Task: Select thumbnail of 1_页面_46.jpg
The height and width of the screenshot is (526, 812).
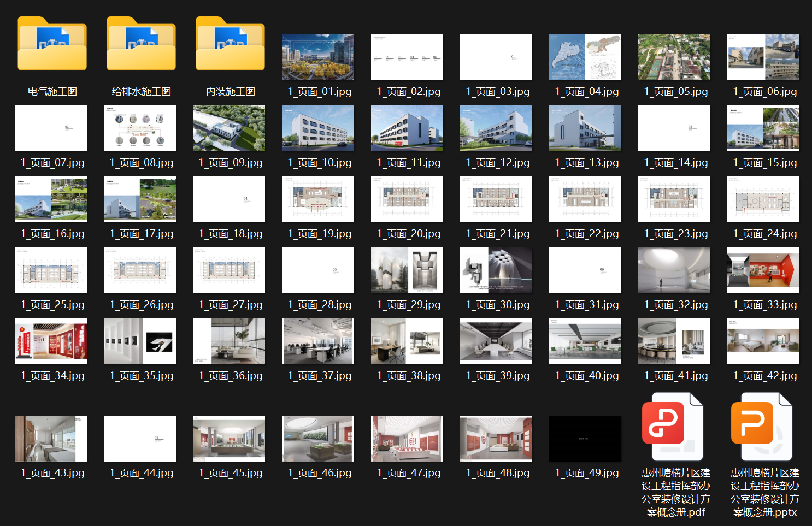Action: pos(318,439)
